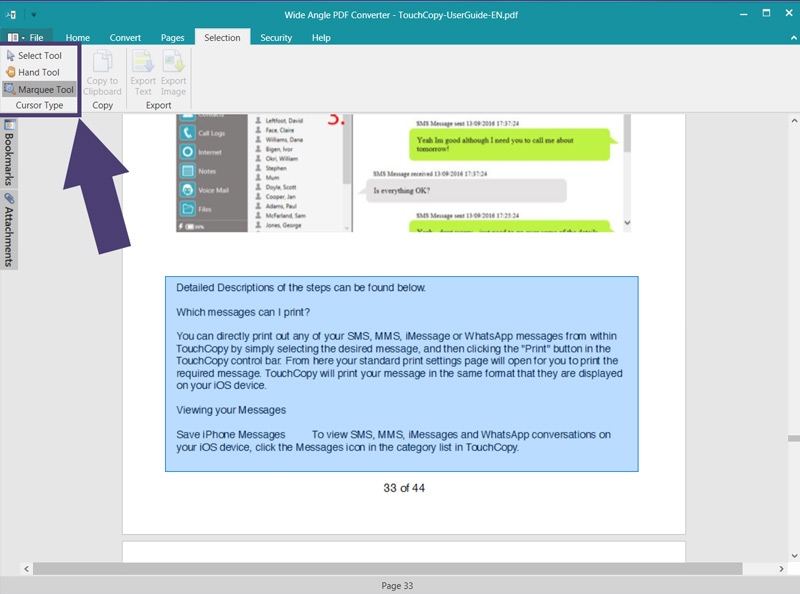Choose the Hand Tool cursor
Viewport: 800px width, 594px height.
[33, 72]
